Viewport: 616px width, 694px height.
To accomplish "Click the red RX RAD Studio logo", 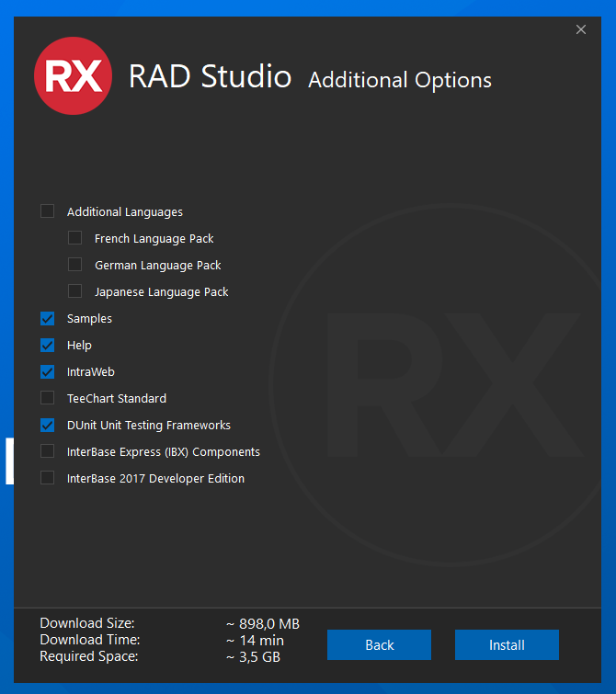I will tap(73, 76).
